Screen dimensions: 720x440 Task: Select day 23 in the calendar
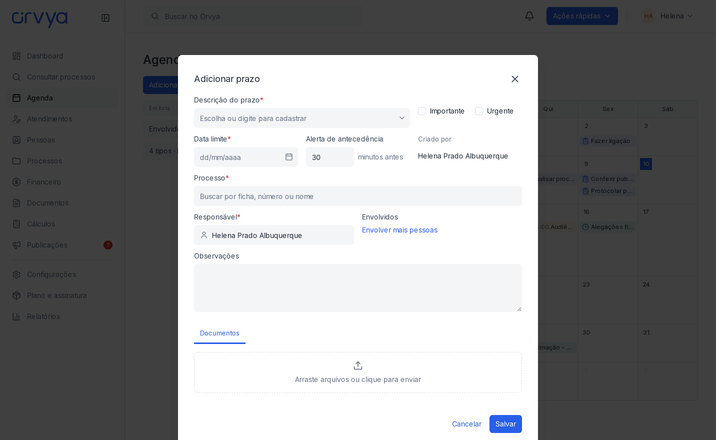coord(586,285)
